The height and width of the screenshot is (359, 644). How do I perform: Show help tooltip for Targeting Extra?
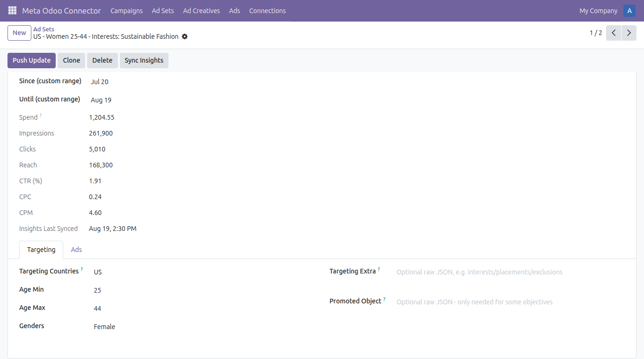(x=379, y=269)
